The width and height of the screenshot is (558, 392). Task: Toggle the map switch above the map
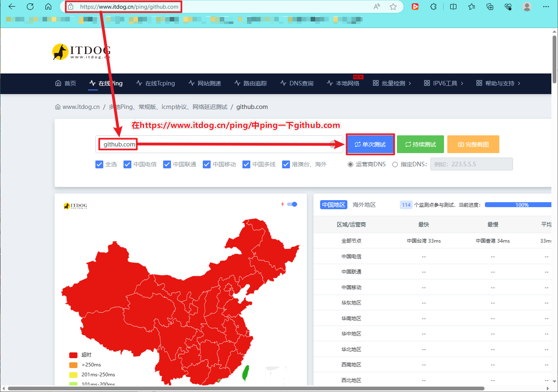click(292, 204)
